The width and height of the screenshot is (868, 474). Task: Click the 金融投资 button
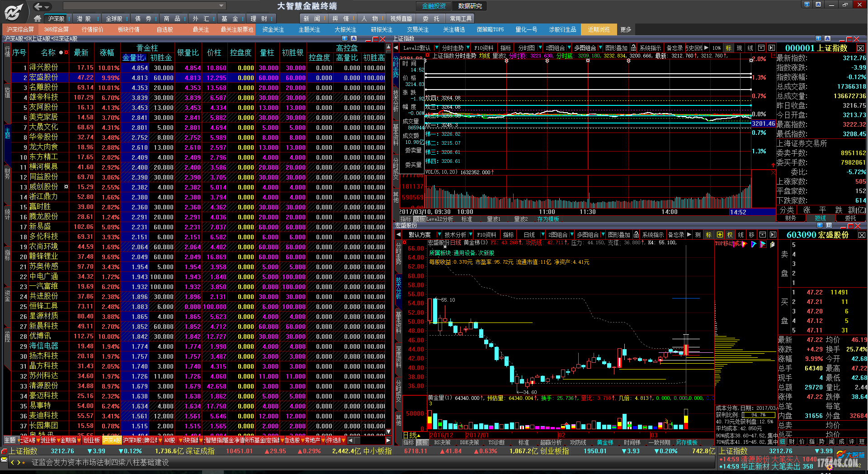434,6
